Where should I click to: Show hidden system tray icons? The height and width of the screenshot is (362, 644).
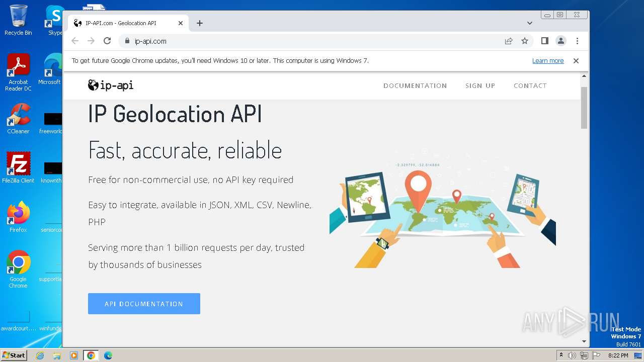(x=561, y=355)
